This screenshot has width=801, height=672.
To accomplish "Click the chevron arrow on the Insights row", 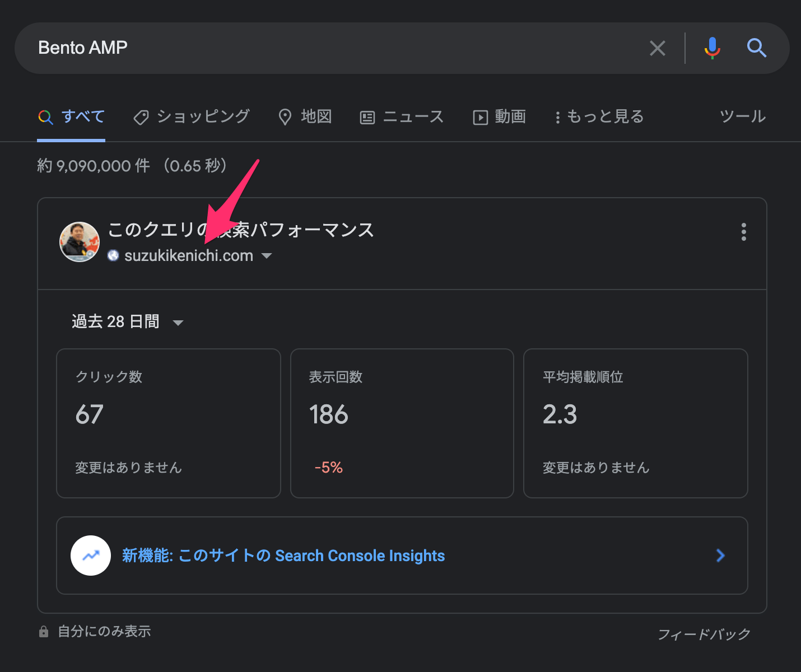I will (x=721, y=556).
